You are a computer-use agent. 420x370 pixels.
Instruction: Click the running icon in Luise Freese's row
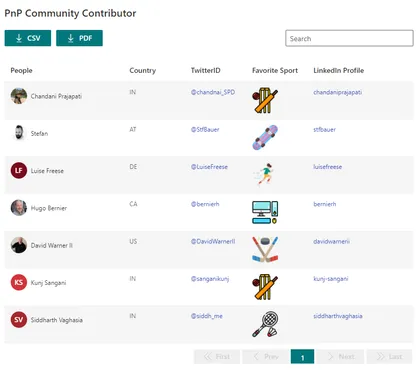tap(265, 175)
